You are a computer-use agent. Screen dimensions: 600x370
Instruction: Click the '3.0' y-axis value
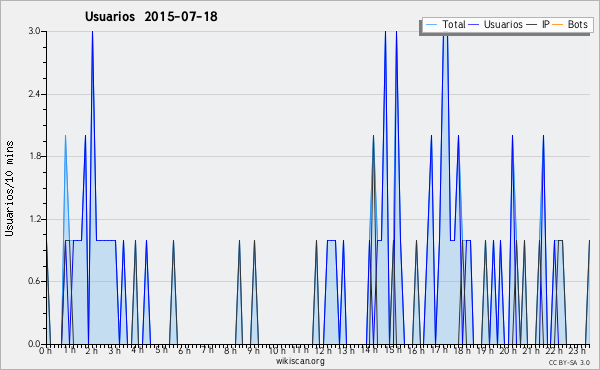coord(34,31)
